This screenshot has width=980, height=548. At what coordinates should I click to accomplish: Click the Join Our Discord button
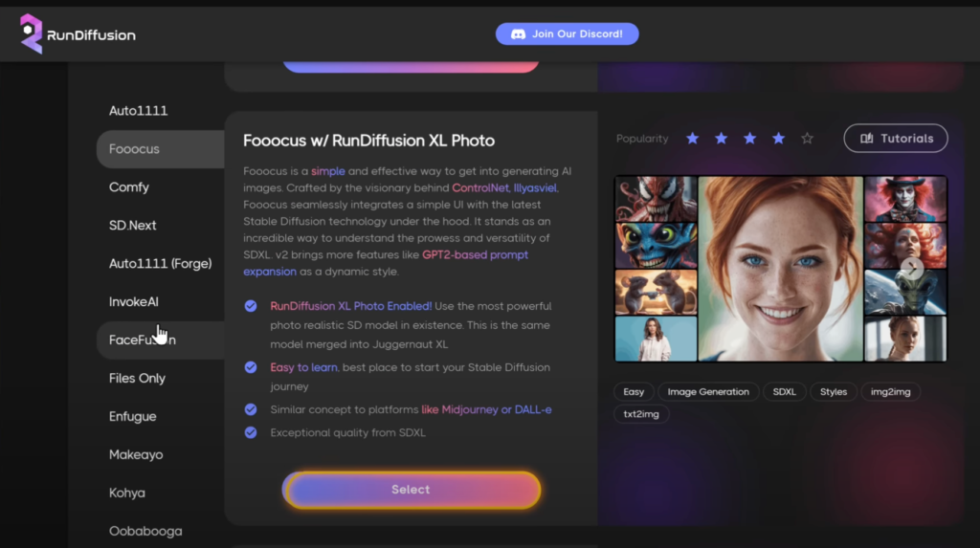click(567, 33)
